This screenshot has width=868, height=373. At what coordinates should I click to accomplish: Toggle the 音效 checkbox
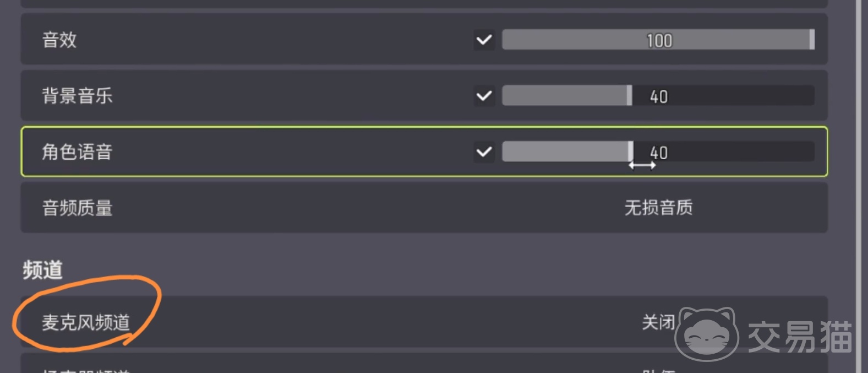(x=484, y=40)
